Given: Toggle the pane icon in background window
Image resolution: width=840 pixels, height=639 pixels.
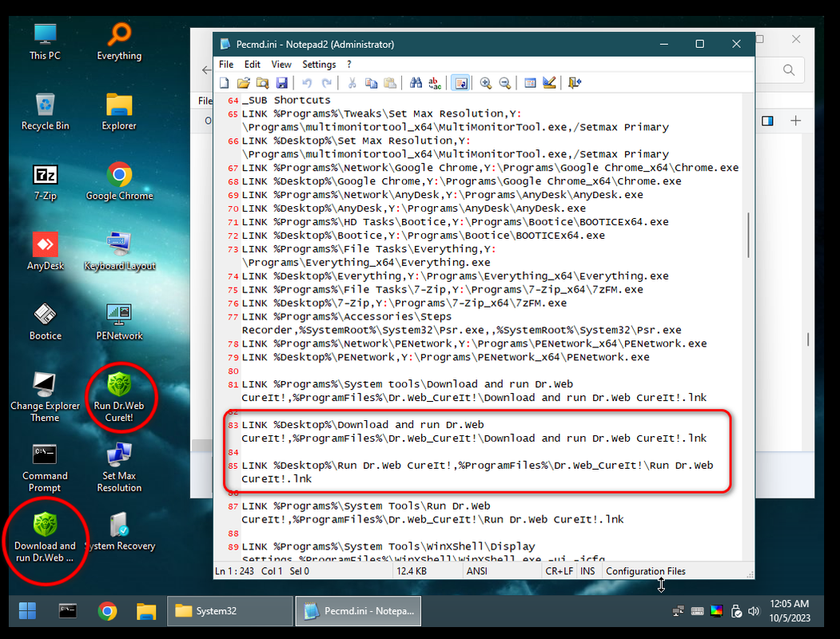Looking at the screenshot, I should point(767,121).
